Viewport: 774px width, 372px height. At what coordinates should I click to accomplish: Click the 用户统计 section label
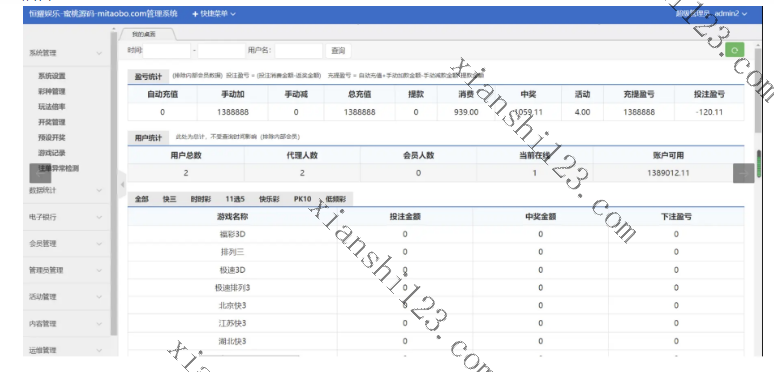(x=149, y=138)
